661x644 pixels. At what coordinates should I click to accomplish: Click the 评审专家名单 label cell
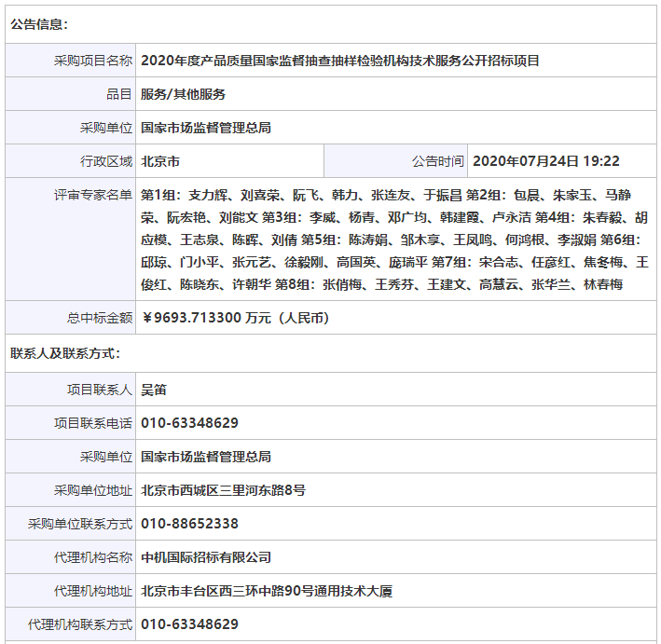pyautogui.click(x=92, y=196)
